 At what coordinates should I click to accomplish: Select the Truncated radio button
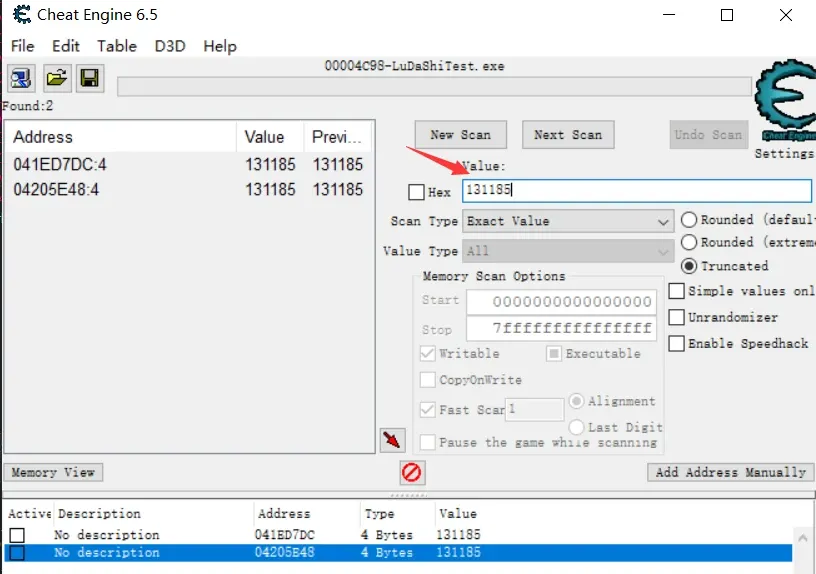pos(688,266)
